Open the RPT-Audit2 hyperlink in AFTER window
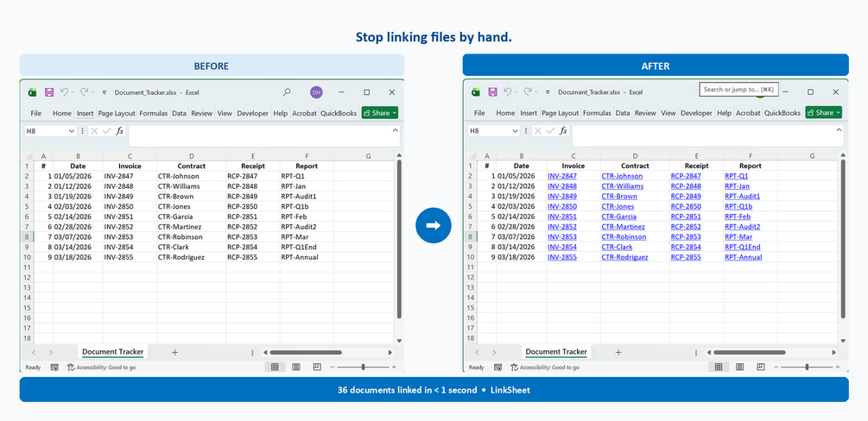The height and width of the screenshot is (421, 868). tap(743, 227)
